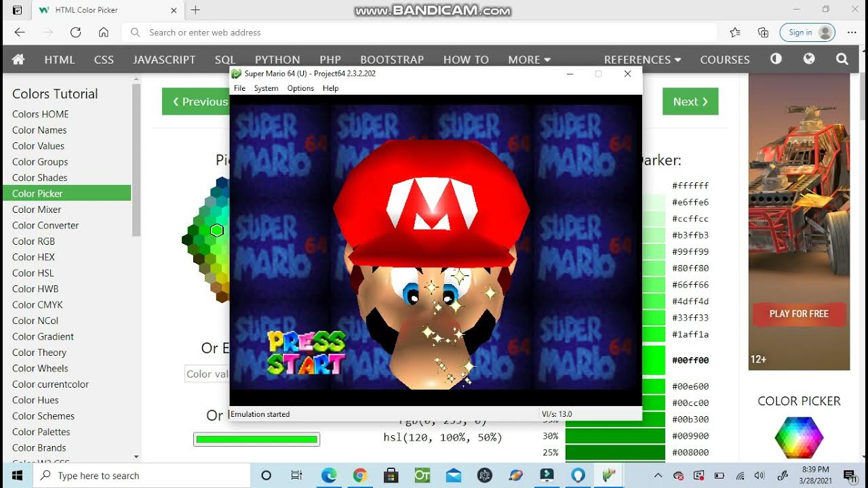Image resolution: width=868 pixels, height=488 pixels.
Task: Show hidden system tray icons
Action: [658, 476]
